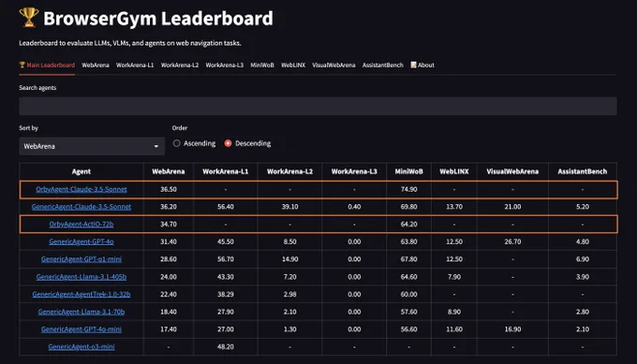
Task: Click the 24.00 WebArena cell
Action: point(169,277)
